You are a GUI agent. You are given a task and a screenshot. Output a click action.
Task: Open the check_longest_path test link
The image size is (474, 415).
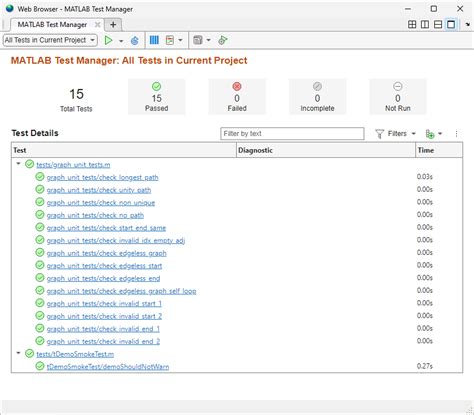pos(102,177)
